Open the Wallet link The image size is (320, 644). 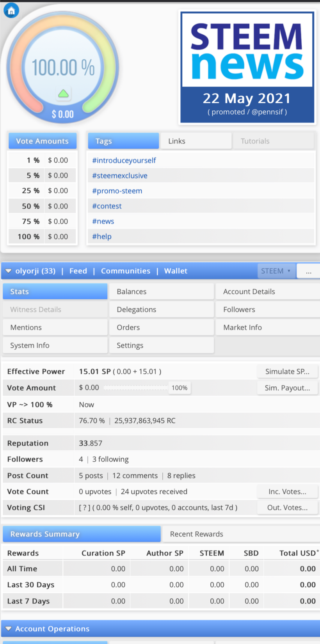pyautogui.click(x=176, y=271)
